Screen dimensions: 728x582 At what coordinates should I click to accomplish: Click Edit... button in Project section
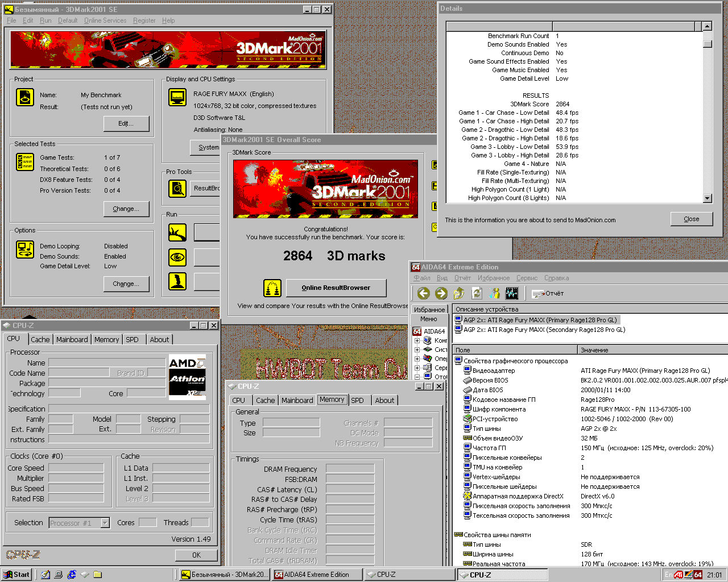[126, 123]
